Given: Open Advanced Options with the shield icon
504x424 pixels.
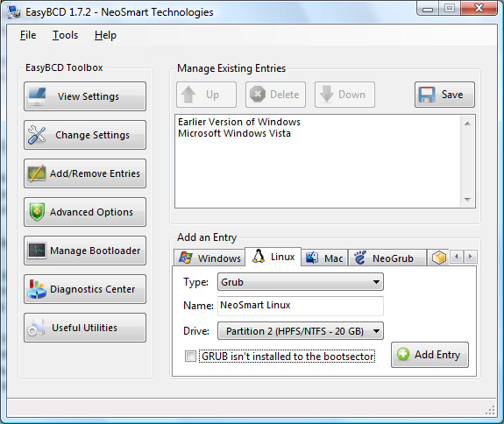Looking at the screenshot, I should click(85, 212).
